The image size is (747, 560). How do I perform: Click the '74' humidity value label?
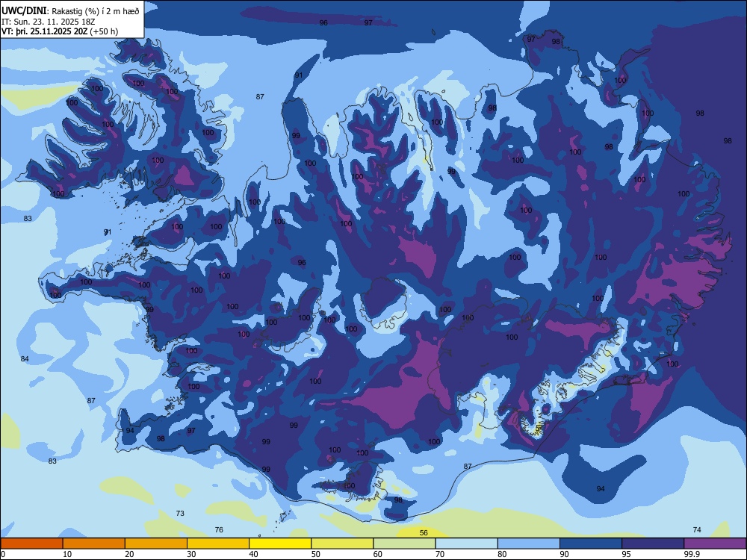tap(697, 529)
